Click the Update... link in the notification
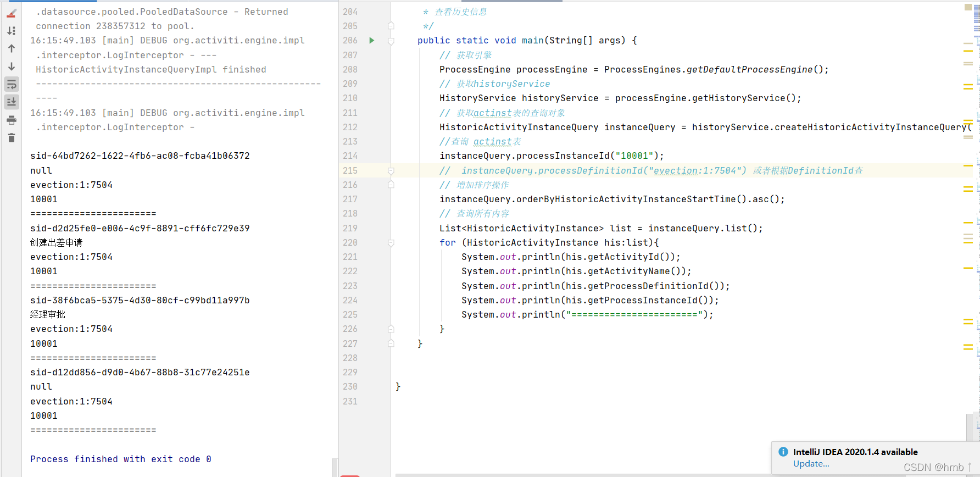 click(x=811, y=464)
